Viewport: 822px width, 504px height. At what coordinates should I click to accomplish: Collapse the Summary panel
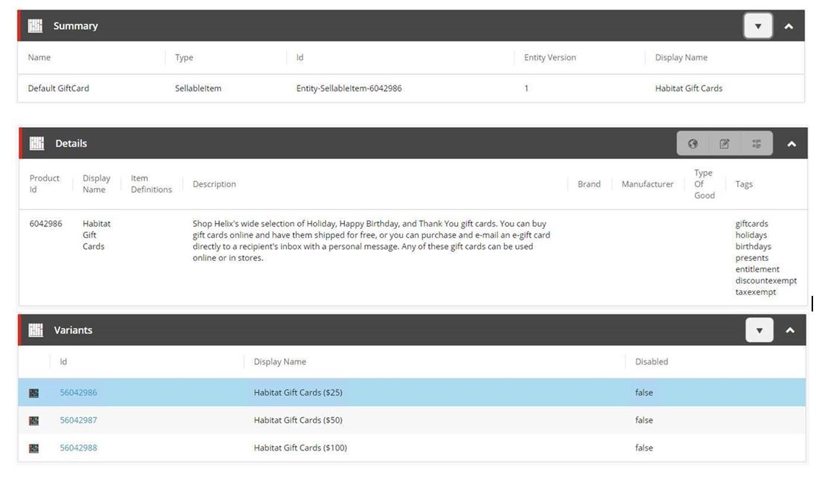tap(789, 26)
